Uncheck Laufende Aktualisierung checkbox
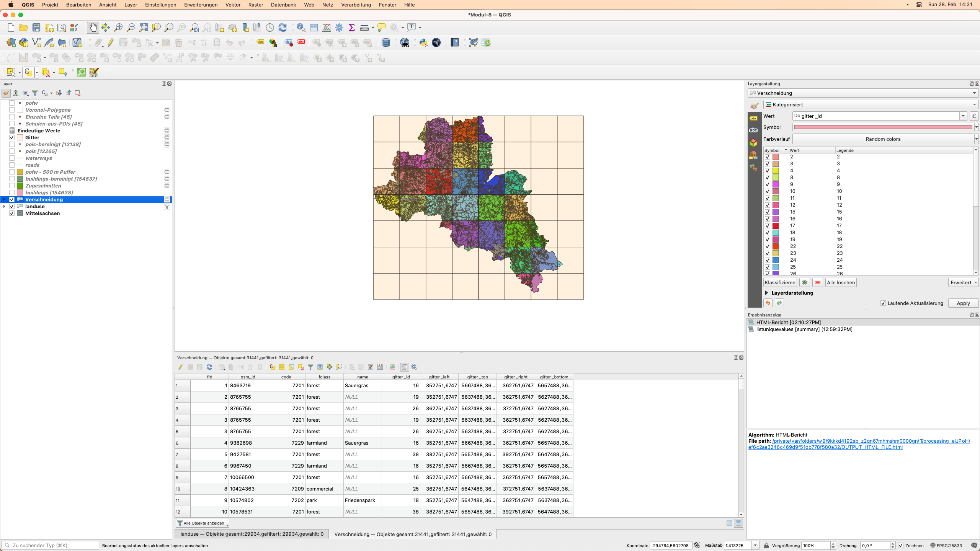This screenshot has height=551, width=980. [x=883, y=303]
